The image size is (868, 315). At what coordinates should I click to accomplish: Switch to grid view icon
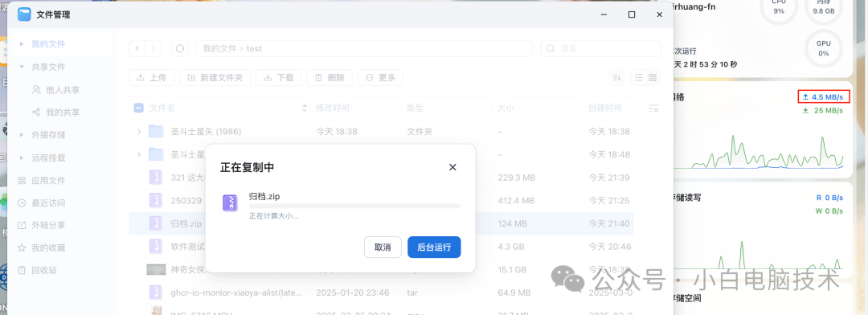pyautogui.click(x=653, y=77)
